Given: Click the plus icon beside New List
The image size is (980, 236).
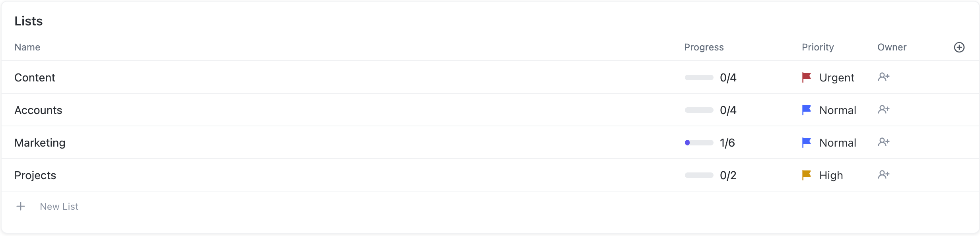Looking at the screenshot, I should tap(21, 207).
